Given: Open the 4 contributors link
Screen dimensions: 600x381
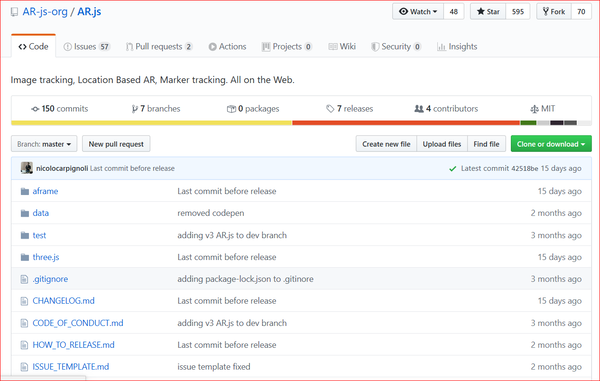Looking at the screenshot, I should click(x=446, y=109).
